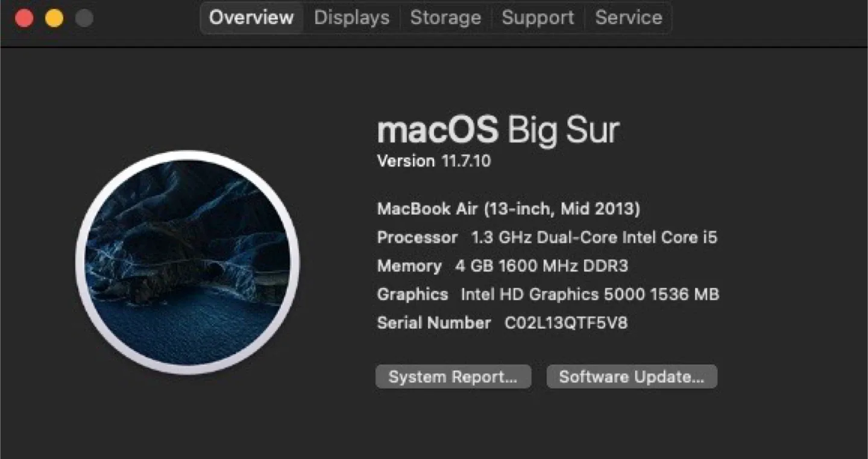Click the Overview tab
This screenshot has width=868, height=459.
(x=251, y=17)
